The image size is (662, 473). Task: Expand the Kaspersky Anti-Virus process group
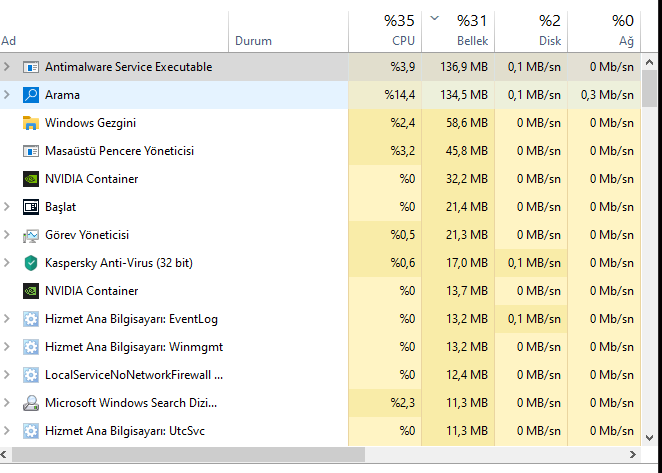[8, 263]
